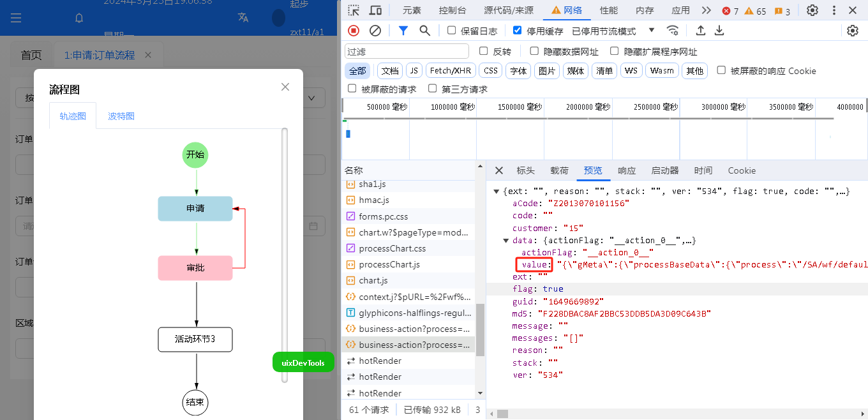The width and height of the screenshot is (868, 420).
Task: Open DevTools three-dot more menu
Action: pos(834,10)
